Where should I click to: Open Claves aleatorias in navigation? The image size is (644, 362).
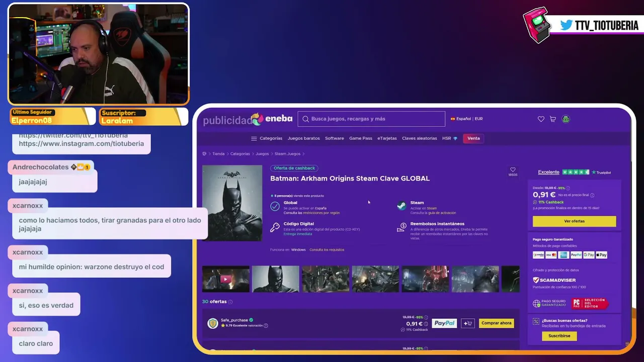click(420, 138)
